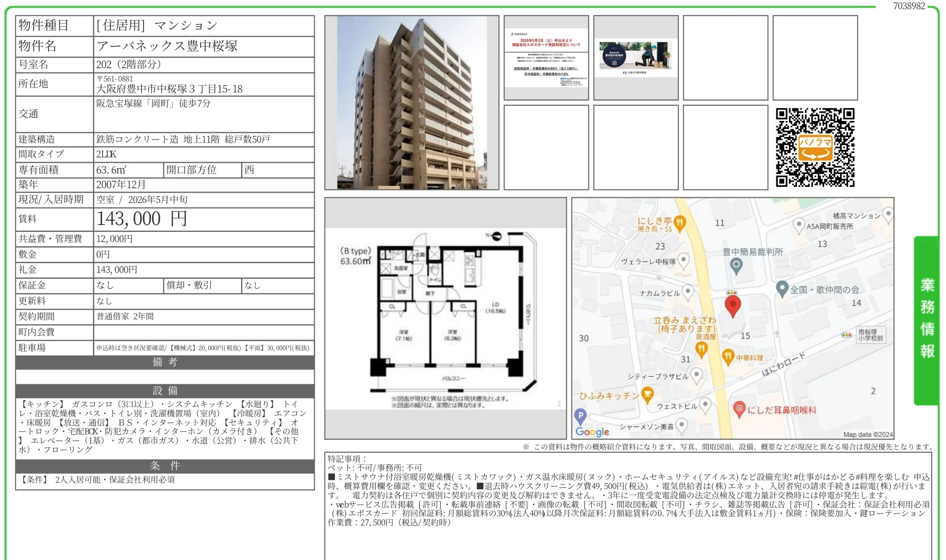Image resolution: width=946 pixels, height=560 pixels.
Task: Click the red location pin on map
Action: pos(733,305)
